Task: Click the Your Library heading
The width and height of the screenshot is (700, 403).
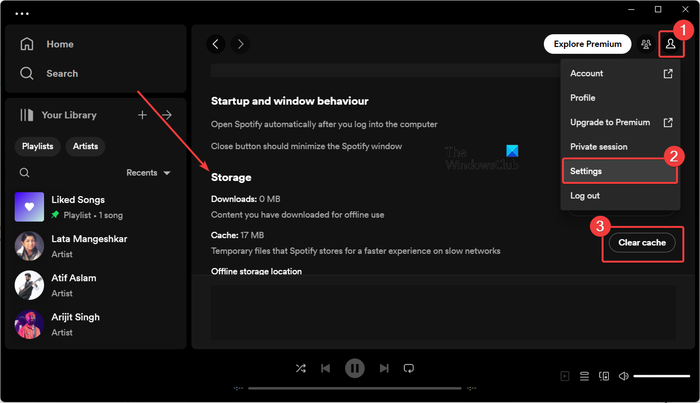Action: [x=69, y=115]
